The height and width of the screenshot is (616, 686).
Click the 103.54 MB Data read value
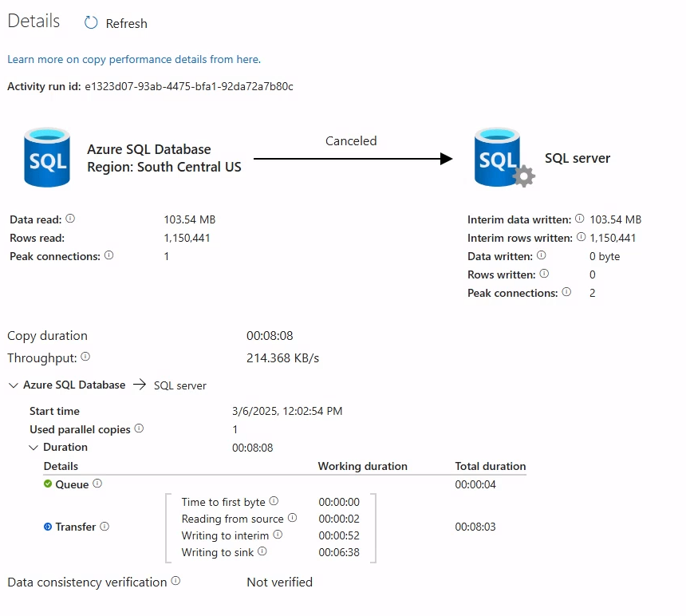pyautogui.click(x=189, y=219)
